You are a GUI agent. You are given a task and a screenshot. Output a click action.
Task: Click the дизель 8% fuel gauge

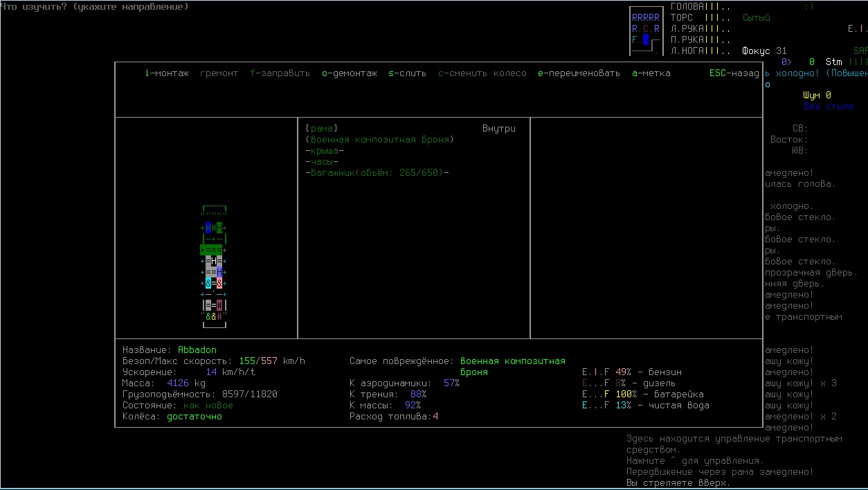coord(629,383)
